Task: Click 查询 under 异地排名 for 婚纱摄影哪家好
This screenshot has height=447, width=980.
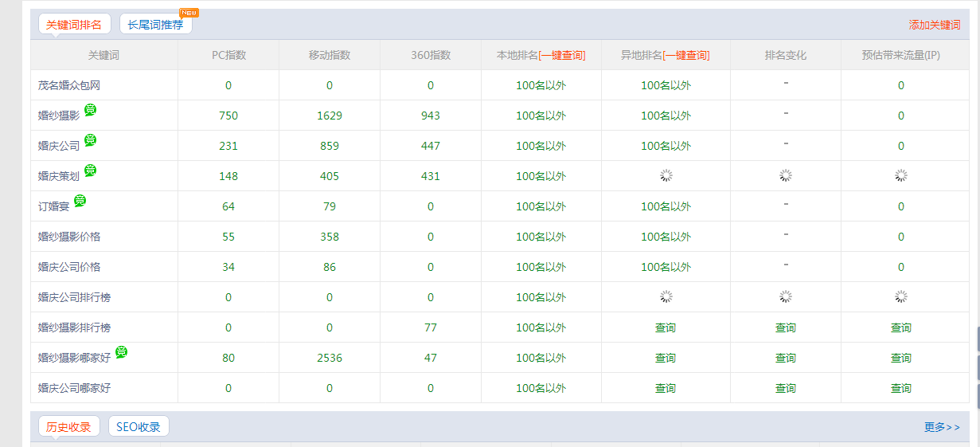Action: [x=666, y=358]
